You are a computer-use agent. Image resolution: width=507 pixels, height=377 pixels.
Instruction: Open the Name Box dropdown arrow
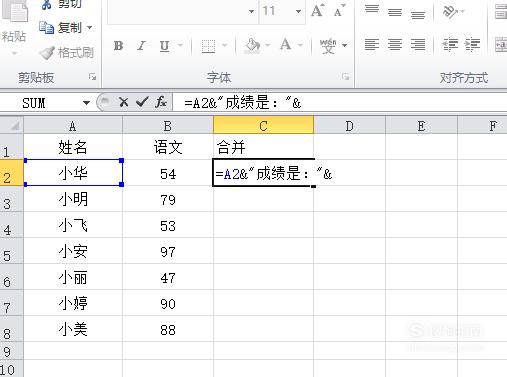click(x=86, y=103)
